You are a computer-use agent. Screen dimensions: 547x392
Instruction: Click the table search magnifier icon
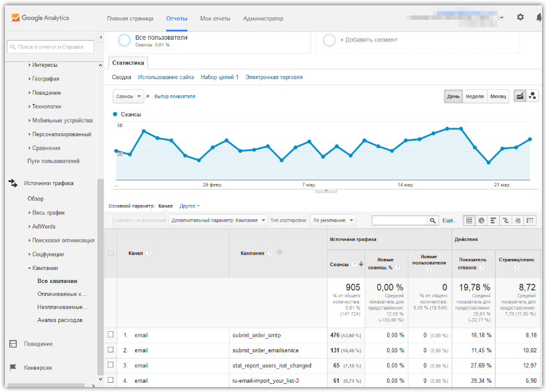point(432,220)
